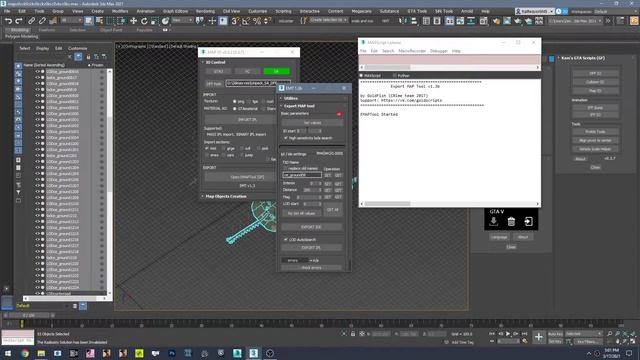The width and height of the screenshot is (640, 360).
Task: Click the SET All button
Action: [333, 210]
